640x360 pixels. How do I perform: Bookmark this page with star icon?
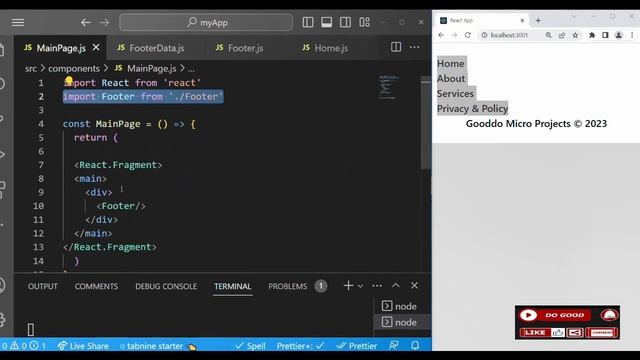(576, 35)
